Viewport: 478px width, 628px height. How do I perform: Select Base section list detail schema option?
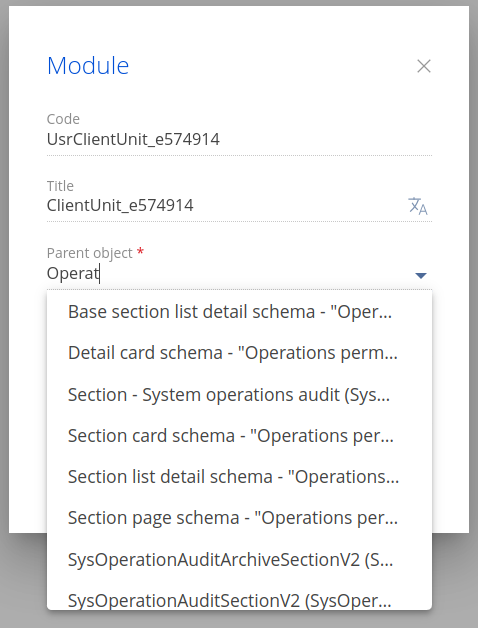click(x=239, y=312)
